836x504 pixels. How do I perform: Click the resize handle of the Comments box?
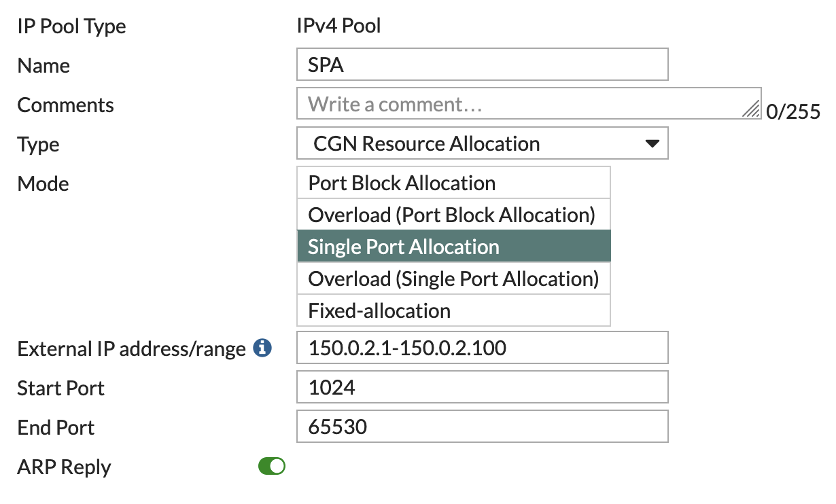752,111
